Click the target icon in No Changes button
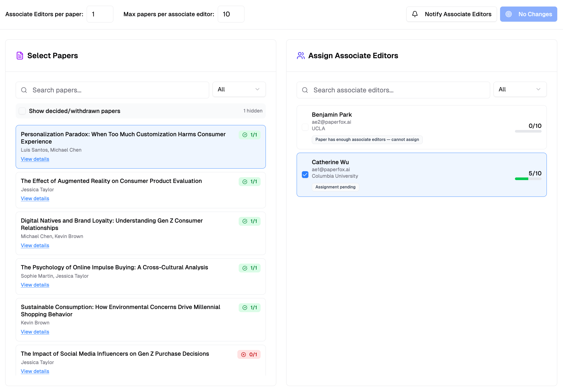563x392 pixels. click(508, 14)
